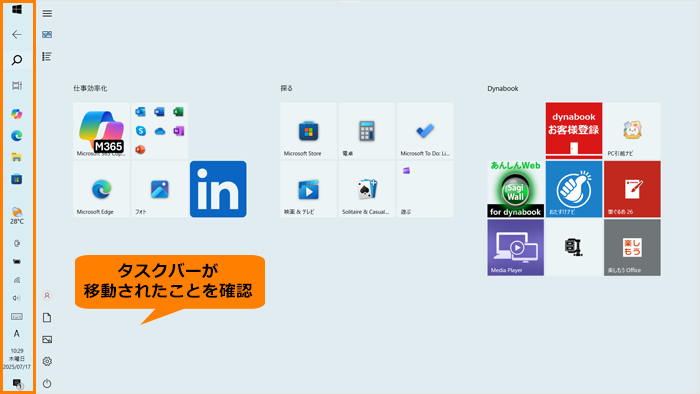Open the Media Player tile
The image size is (700, 394).
tap(516, 247)
